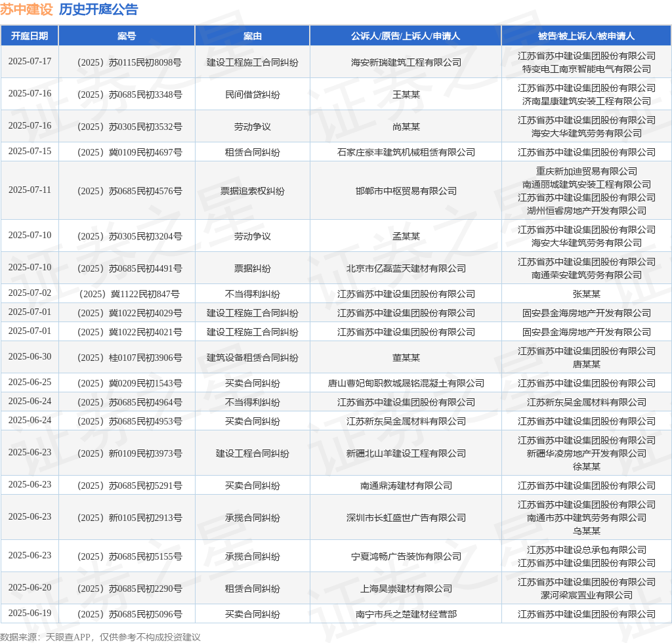Click 北京市亿磊蓝天建材有限公司
The height and width of the screenshot is (643, 672).
coord(406,268)
